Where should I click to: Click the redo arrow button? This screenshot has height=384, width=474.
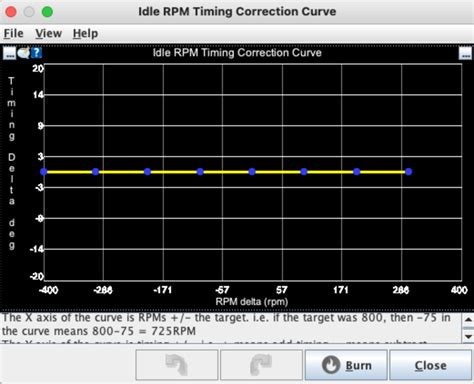261,365
